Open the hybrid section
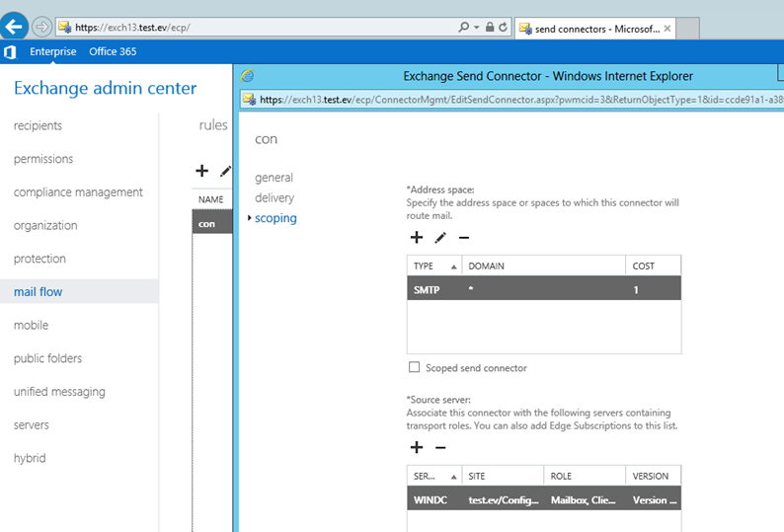The height and width of the screenshot is (532, 784). 30,458
